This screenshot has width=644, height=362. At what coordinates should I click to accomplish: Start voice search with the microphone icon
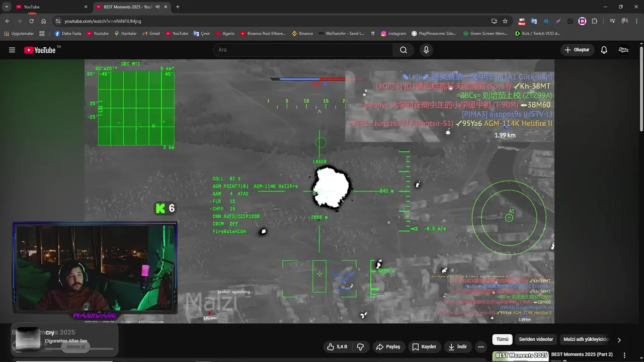tap(426, 50)
